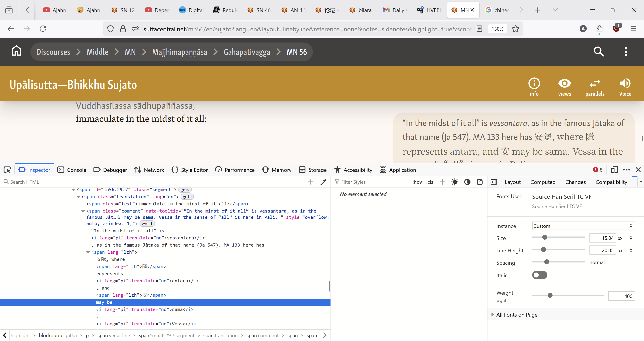644x341 pixels.
Task: Open the SuttaCentral search magnifier
Action: click(599, 52)
